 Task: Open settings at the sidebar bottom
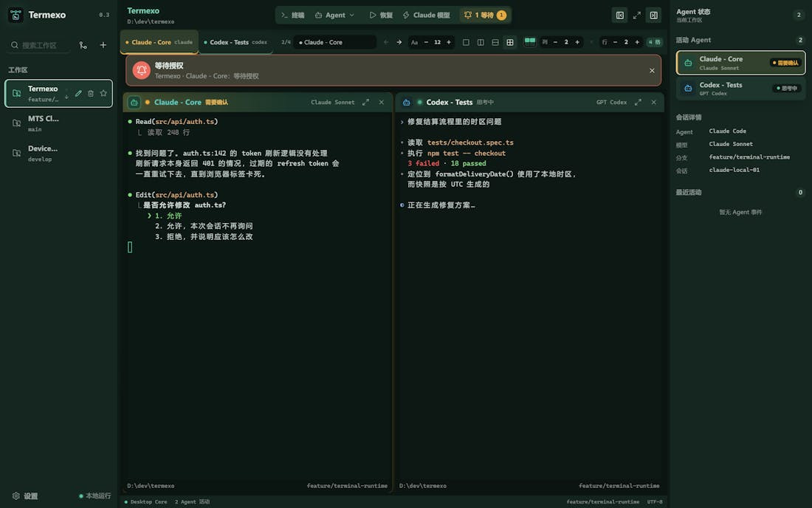pos(25,495)
